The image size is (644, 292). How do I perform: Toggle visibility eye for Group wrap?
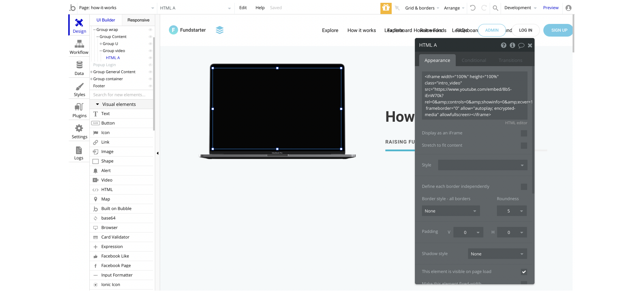coord(150,30)
